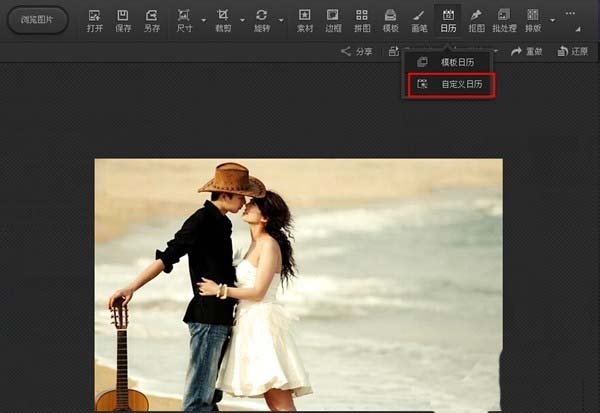
Task: Select the 裁剪 crop tool
Action: [223, 21]
